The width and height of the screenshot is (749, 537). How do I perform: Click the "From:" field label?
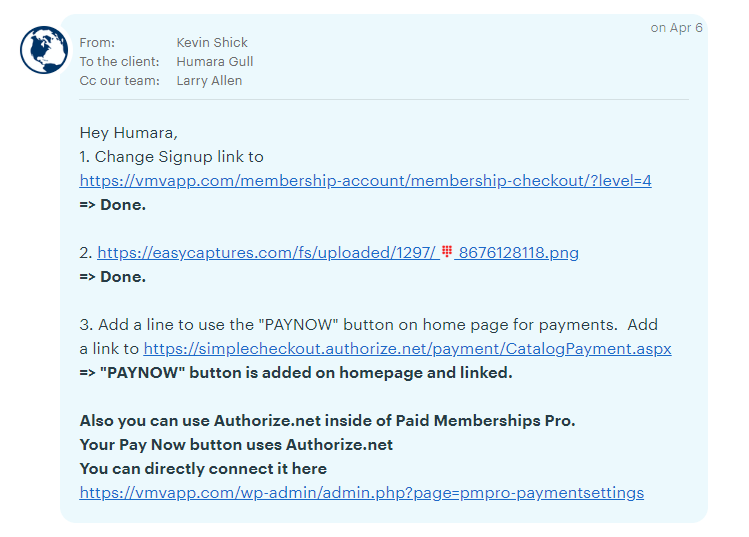pos(97,43)
